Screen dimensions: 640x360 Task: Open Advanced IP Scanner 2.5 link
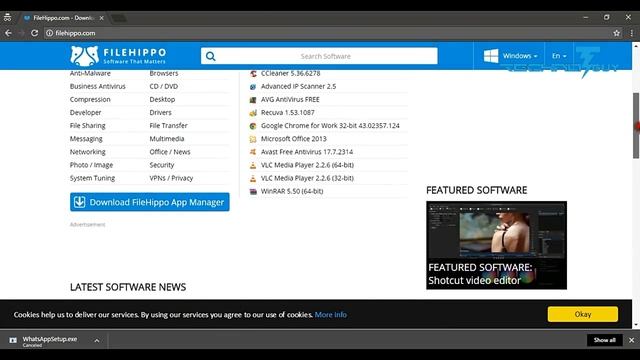point(298,87)
